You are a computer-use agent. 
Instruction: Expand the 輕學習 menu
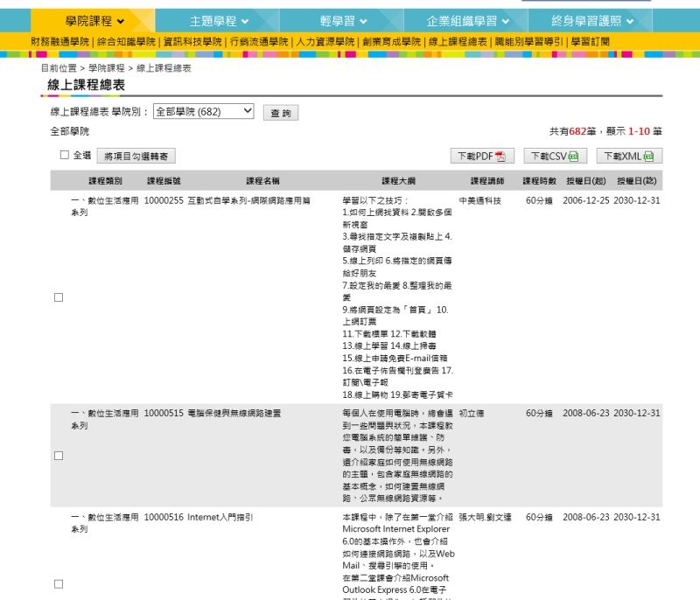pos(342,21)
